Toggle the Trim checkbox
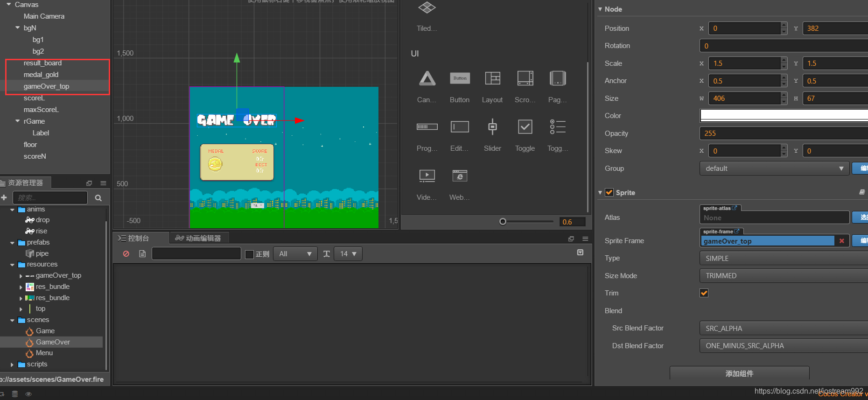Screen dimensions: 868x400 click(704, 293)
